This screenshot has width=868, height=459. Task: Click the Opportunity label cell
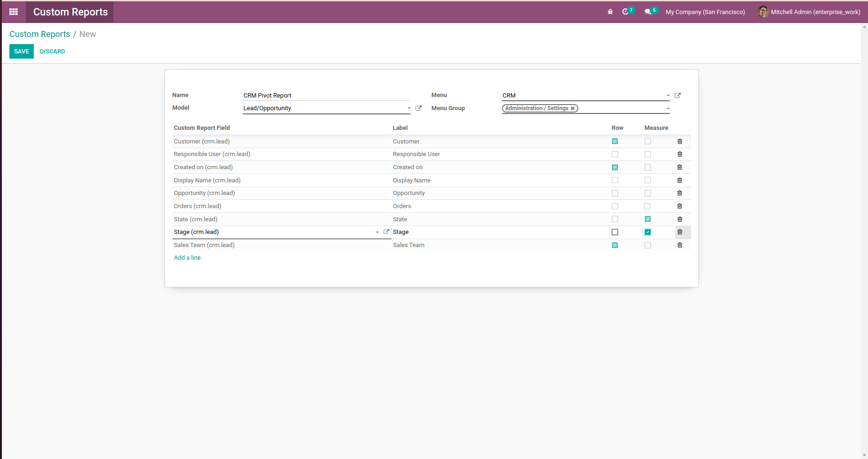(x=501, y=193)
